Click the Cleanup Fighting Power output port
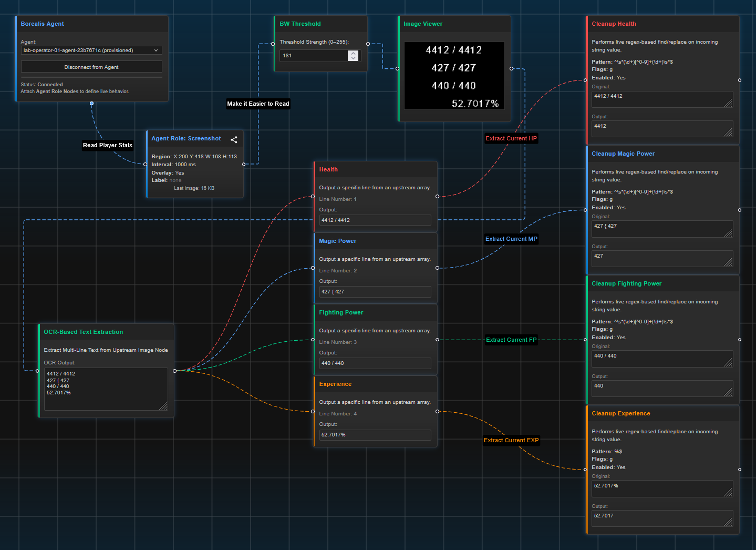 740,340
